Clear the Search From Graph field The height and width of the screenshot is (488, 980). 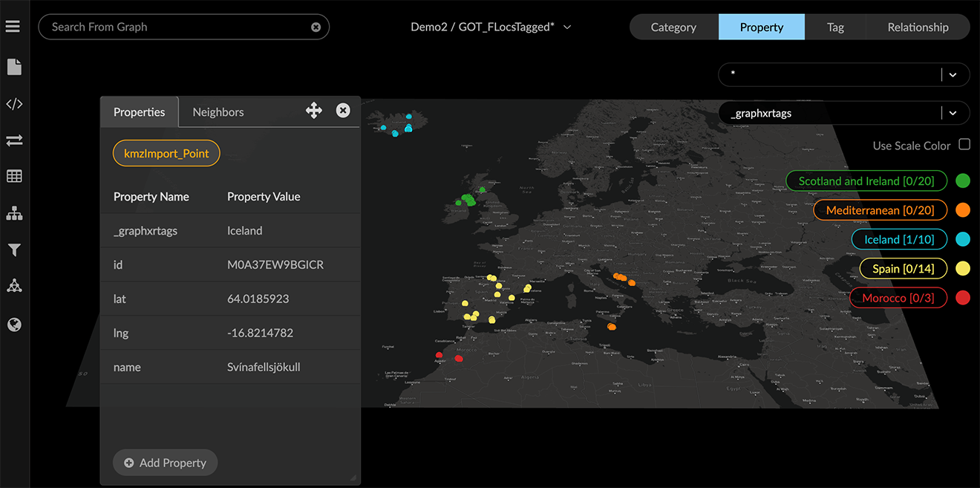click(316, 27)
